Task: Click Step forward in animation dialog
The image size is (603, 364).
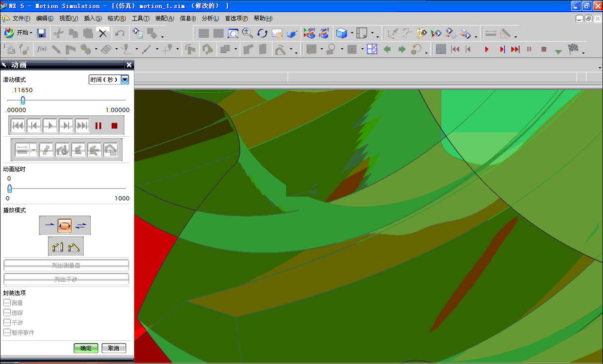Action: click(x=66, y=125)
